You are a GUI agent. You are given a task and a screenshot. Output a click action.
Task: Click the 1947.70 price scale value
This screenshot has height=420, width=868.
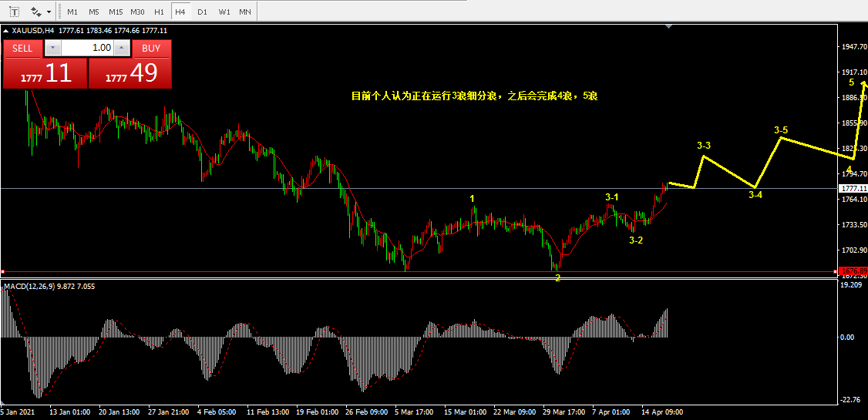(853, 47)
